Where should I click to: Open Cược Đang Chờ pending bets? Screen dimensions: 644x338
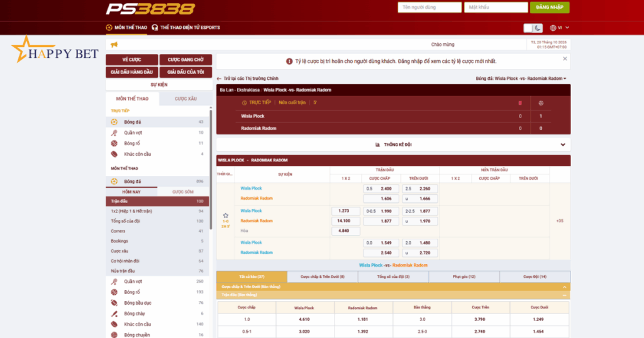186,60
